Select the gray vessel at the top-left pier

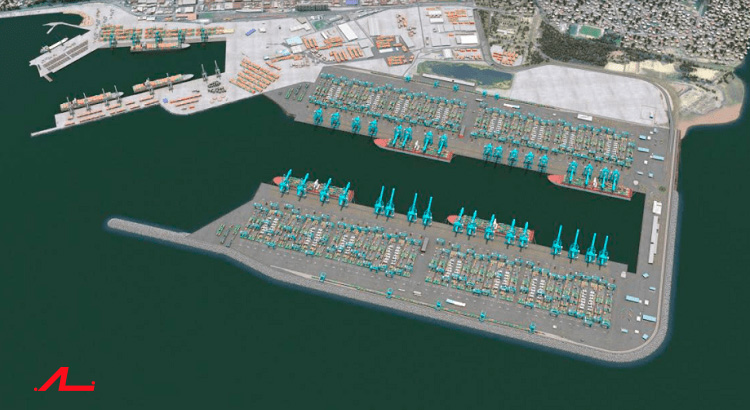54,46
